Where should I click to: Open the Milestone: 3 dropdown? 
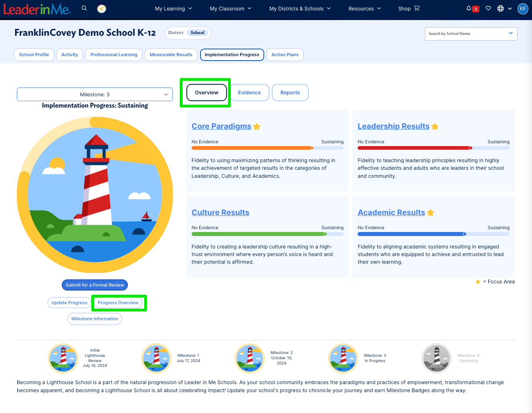click(95, 94)
